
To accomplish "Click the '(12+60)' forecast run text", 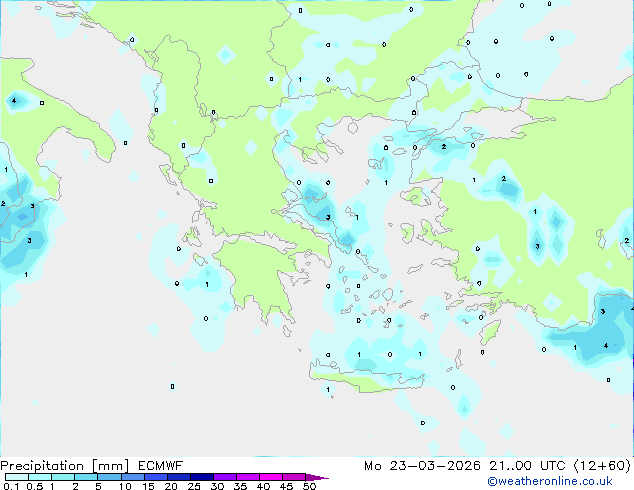I will tap(602, 466).
